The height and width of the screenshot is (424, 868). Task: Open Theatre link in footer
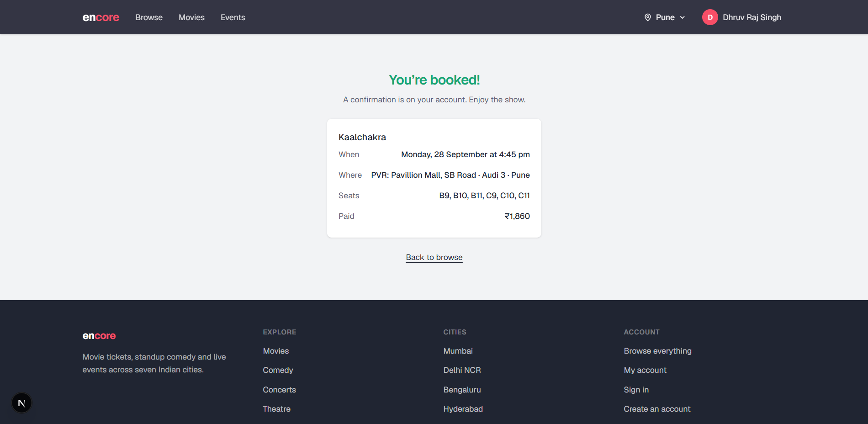pos(276,409)
